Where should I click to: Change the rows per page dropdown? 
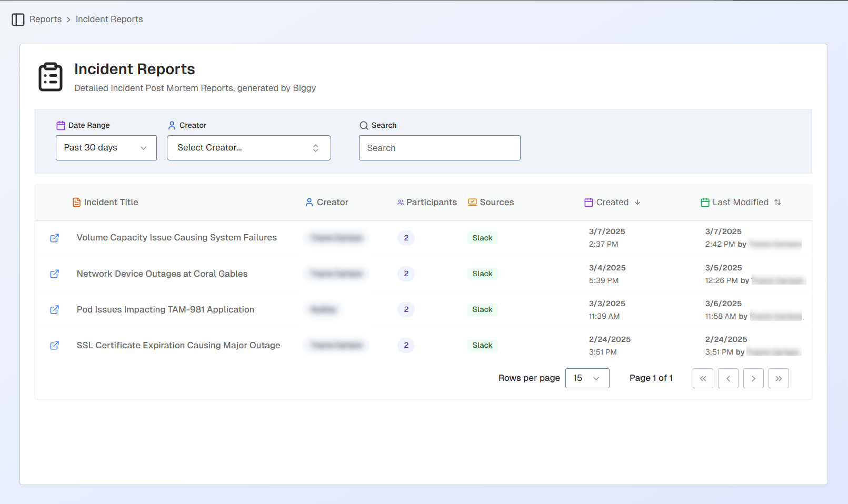(587, 378)
